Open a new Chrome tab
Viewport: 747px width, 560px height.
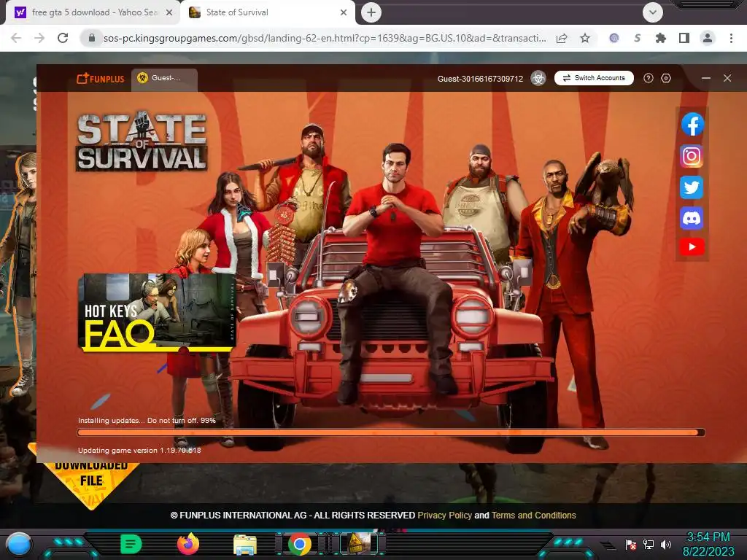tap(371, 12)
